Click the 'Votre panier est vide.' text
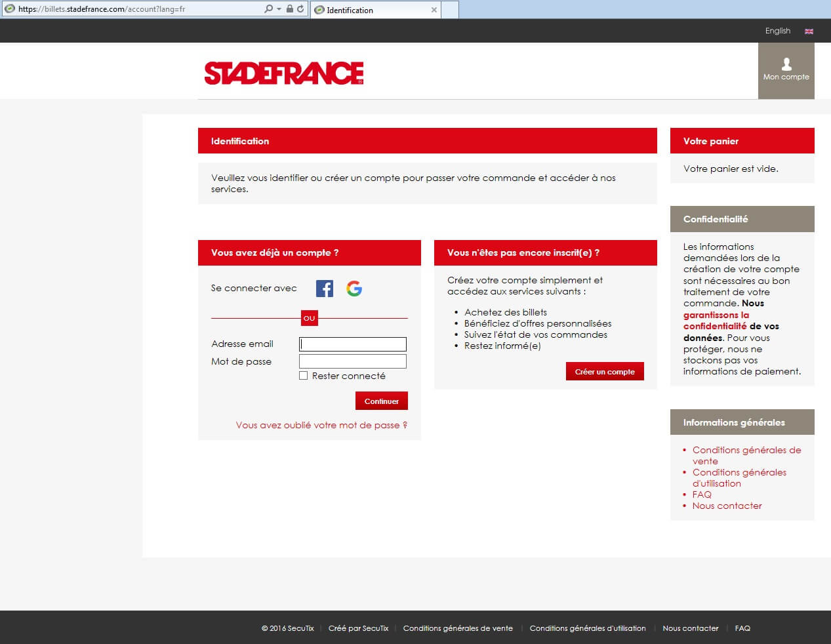 click(x=731, y=169)
